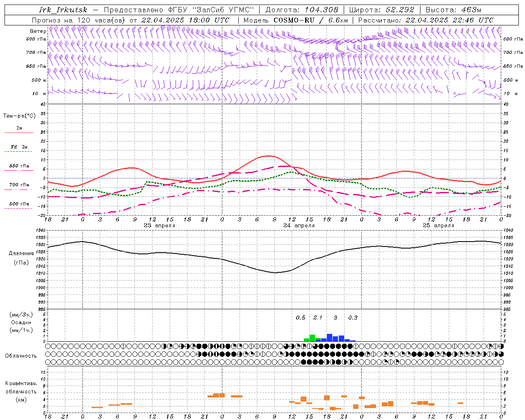Image resolution: width=525 pixels, height=420 pixels.
Task: Click the Давление (гПа) axis label
Action: pos(21,258)
